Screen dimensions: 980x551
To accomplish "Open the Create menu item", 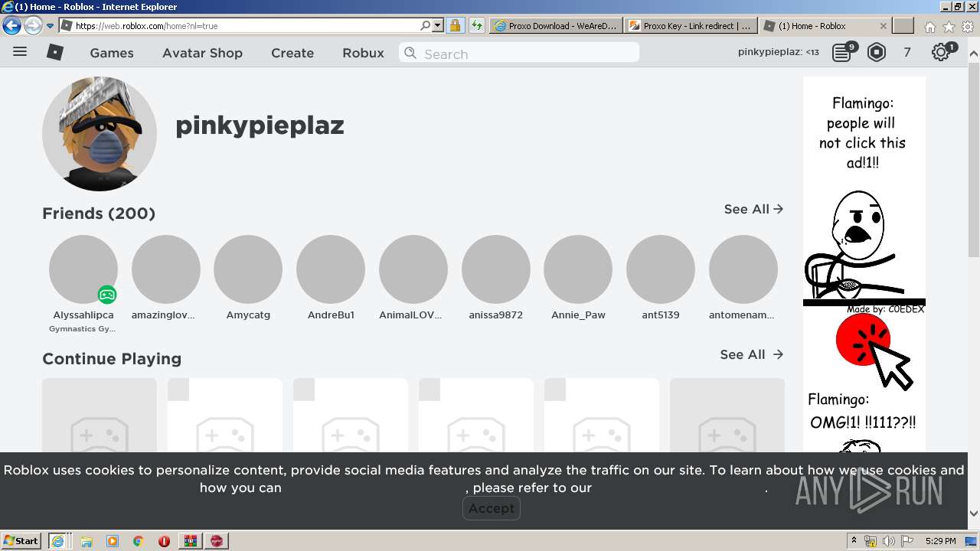I will 292,53.
